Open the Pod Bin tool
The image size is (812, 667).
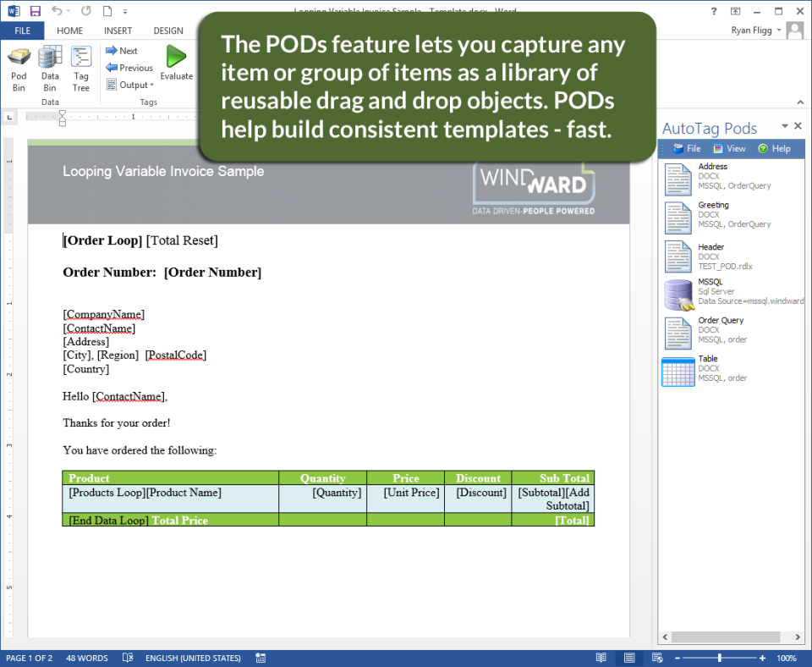tap(19, 69)
